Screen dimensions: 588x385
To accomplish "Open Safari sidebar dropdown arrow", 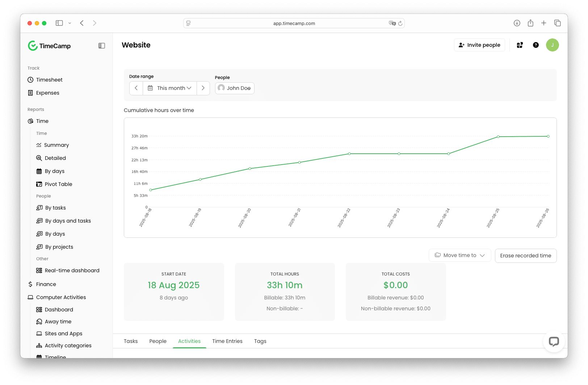I will click(x=70, y=23).
